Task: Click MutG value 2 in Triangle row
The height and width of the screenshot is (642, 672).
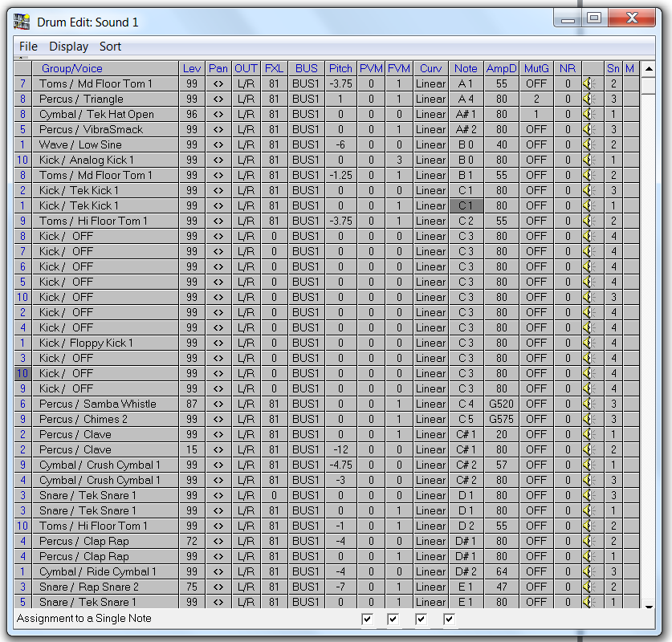Action: (536, 99)
